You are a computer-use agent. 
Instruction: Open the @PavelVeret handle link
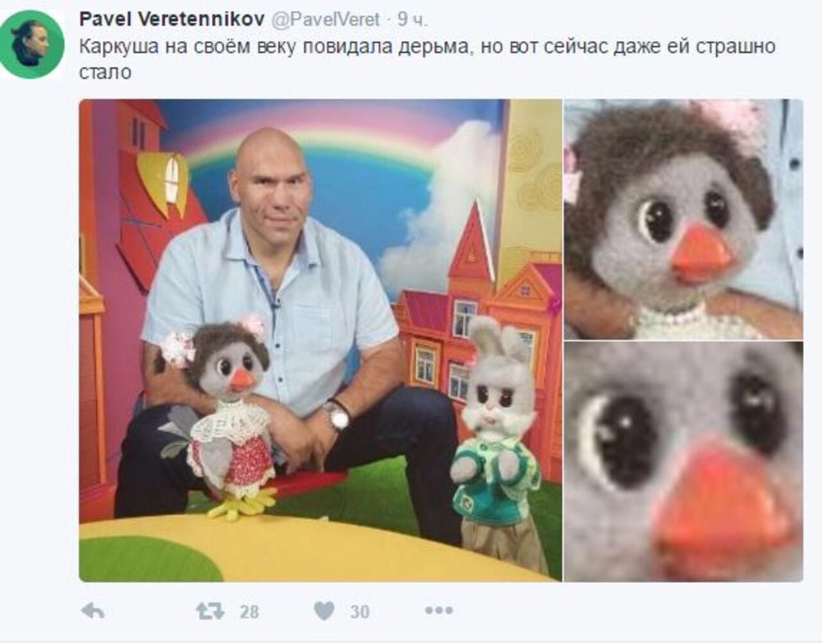326,20
